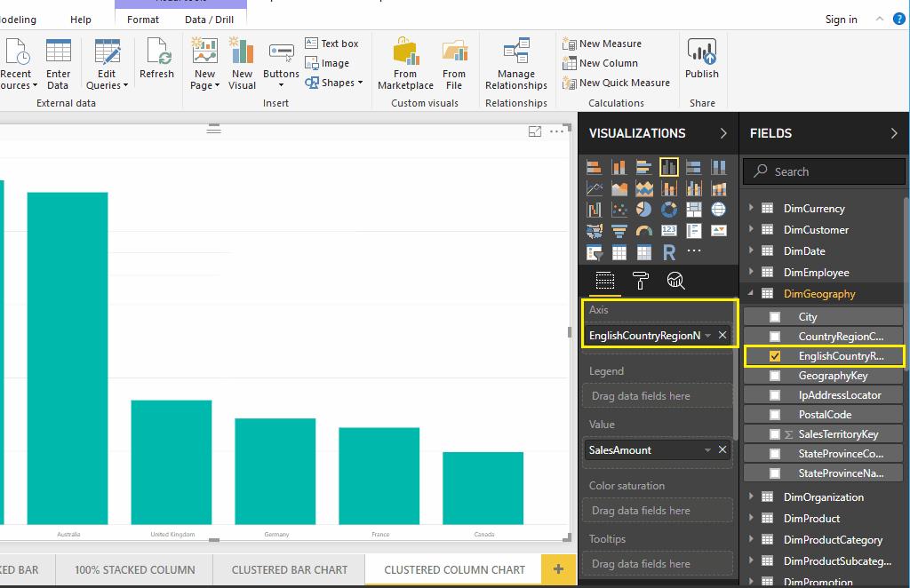910x588 pixels.
Task: Choose the scatter chart visualization
Action: [619, 210]
